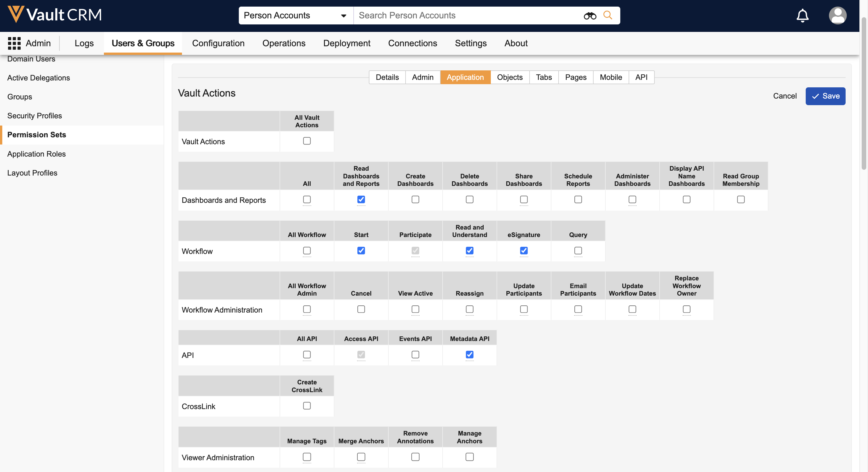Viewport: 868px width, 472px height.
Task: Switch to the Objects tab
Action: pyautogui.click(x=509, y=77)
